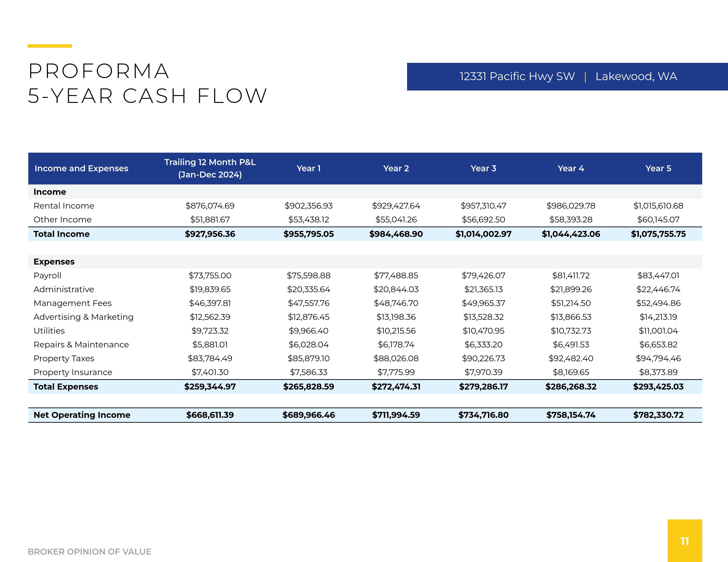Screen dimensions: 728x562
Task: Select the Utilities Year 1 value $9,966.40
Action: pyautogui.click(x=308, y=331)
